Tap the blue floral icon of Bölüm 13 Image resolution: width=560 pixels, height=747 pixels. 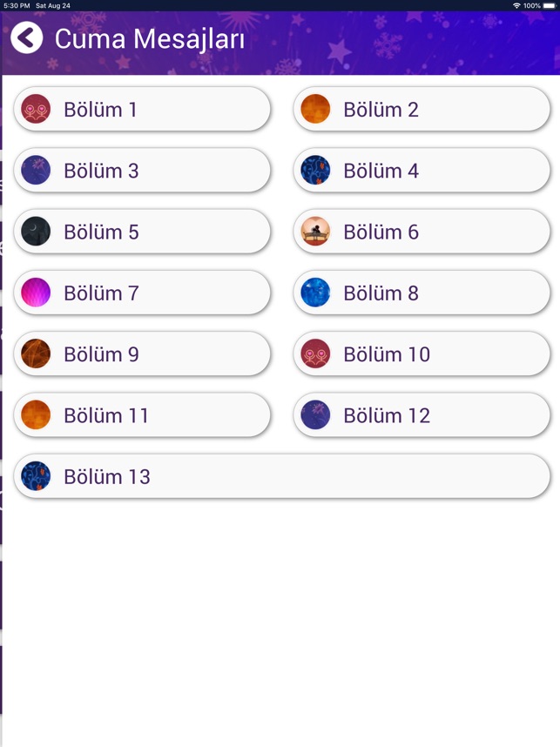coord(36,476)
